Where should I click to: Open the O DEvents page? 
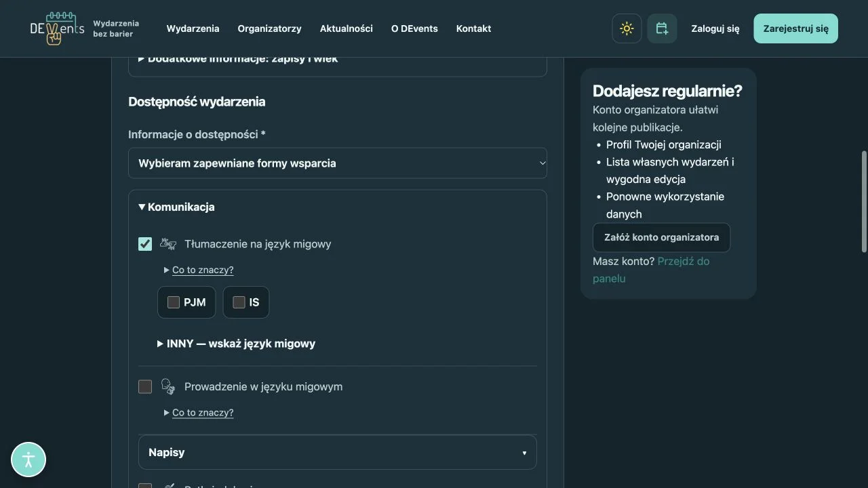tap(414, 28)
